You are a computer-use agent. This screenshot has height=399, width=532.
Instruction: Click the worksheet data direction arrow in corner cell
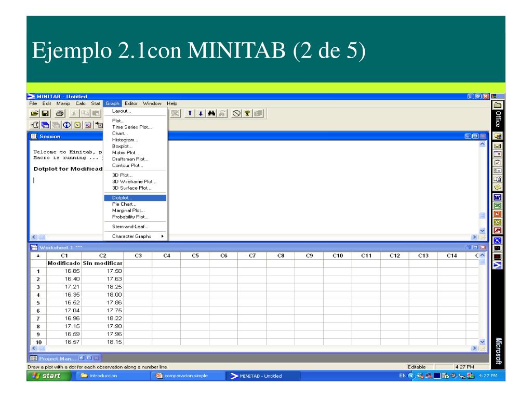(38, 256)
